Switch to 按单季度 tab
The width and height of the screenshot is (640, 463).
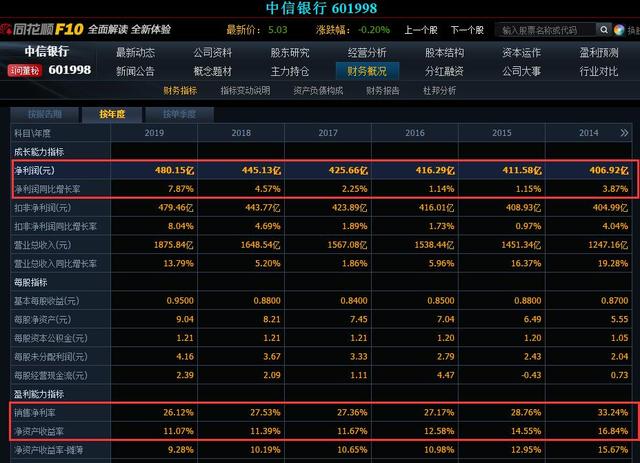click(x=179, y=114)
